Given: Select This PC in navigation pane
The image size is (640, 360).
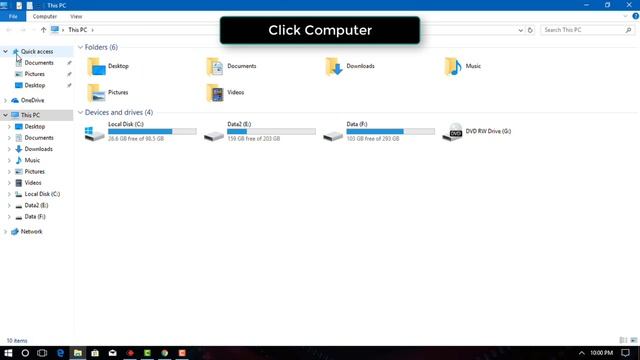Looking at the screenshot, I should point(30,115).
